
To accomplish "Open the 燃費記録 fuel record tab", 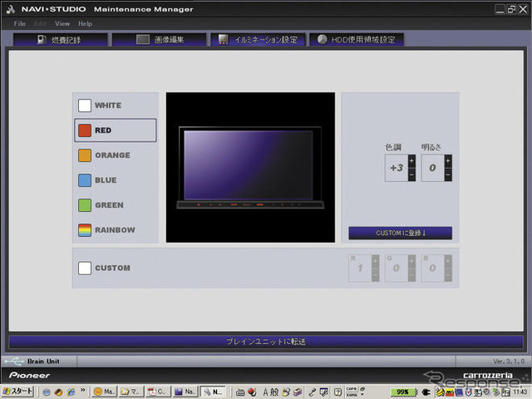I will pyautogui.click(x=60, y=40).
